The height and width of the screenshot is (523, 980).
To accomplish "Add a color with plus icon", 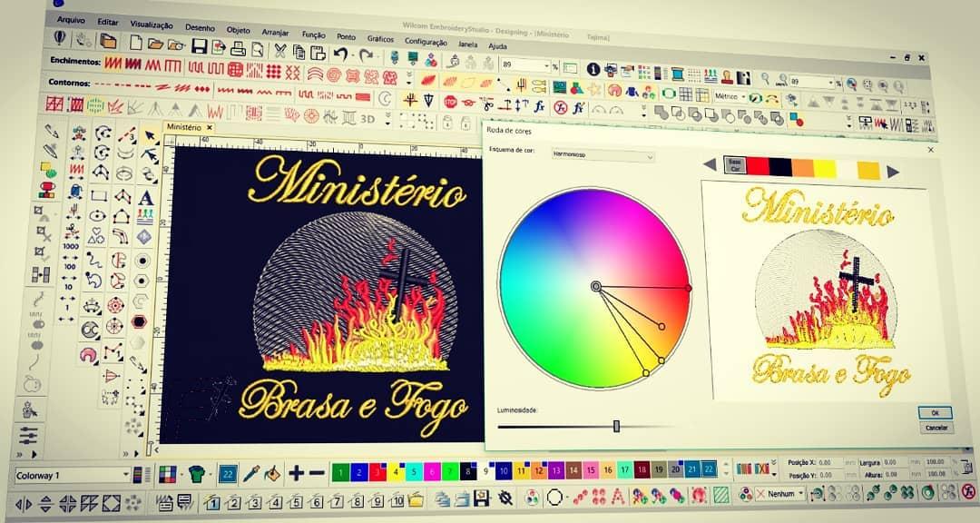I will tap(296, 474).
